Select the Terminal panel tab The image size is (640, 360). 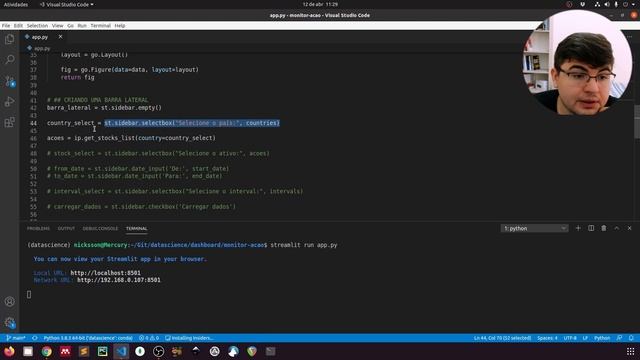click(136, 229)
